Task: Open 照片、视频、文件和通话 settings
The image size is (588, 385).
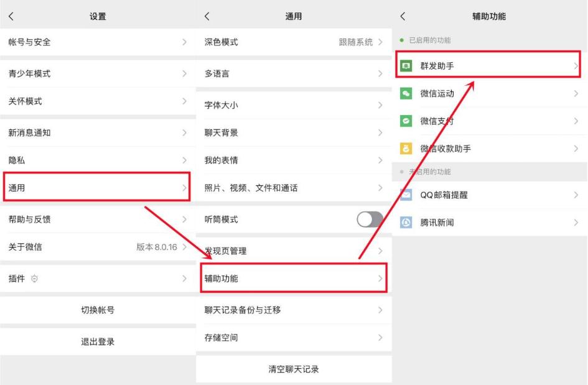Action: click(294, 188)
